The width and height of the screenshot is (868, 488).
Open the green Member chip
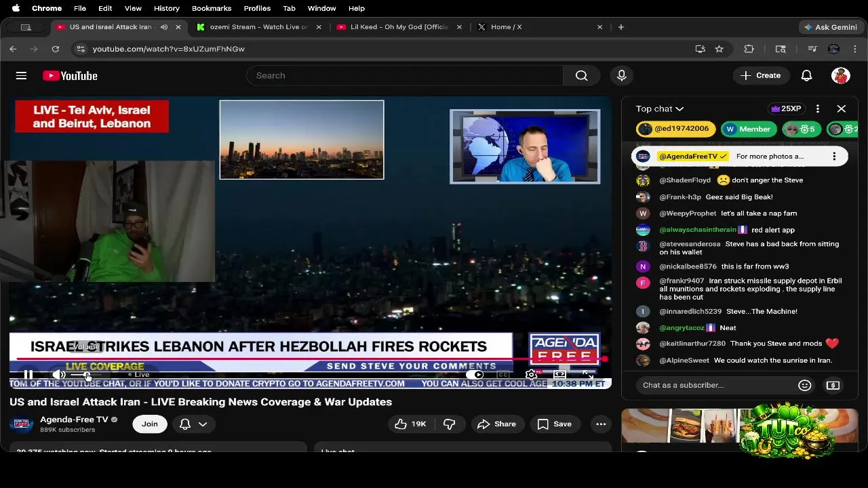pos(749,129)
